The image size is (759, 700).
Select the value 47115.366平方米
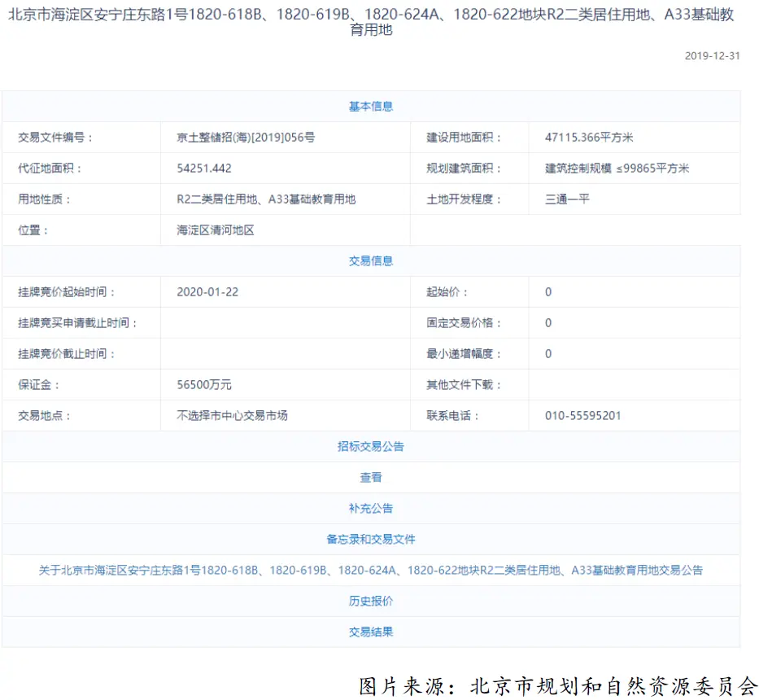(x=589, y=138)
